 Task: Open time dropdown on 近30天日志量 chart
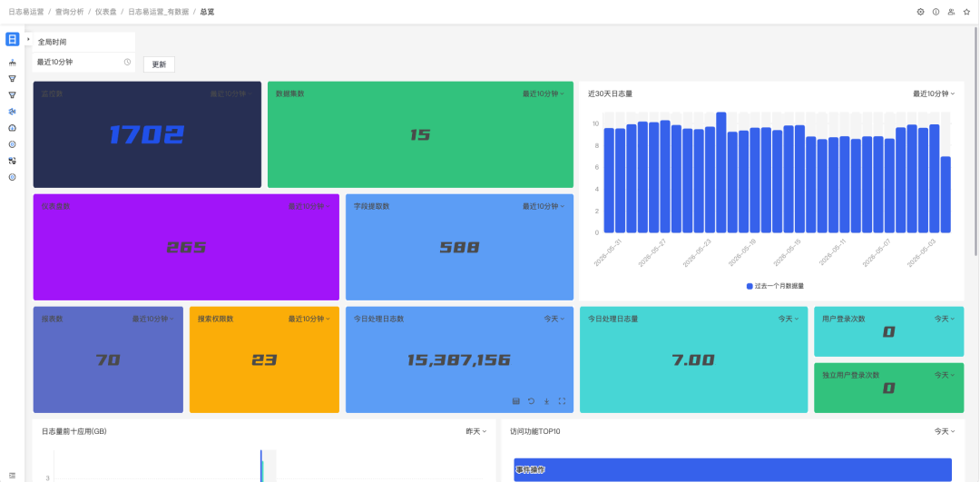click(x=934, y=93)
